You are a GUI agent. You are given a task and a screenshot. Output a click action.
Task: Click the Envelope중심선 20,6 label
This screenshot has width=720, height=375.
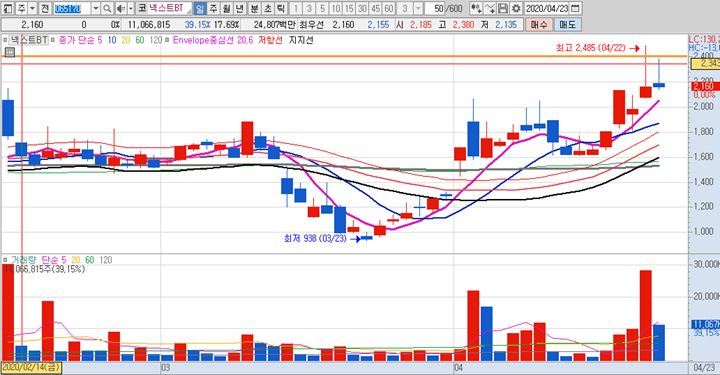[x=213, y=40]
